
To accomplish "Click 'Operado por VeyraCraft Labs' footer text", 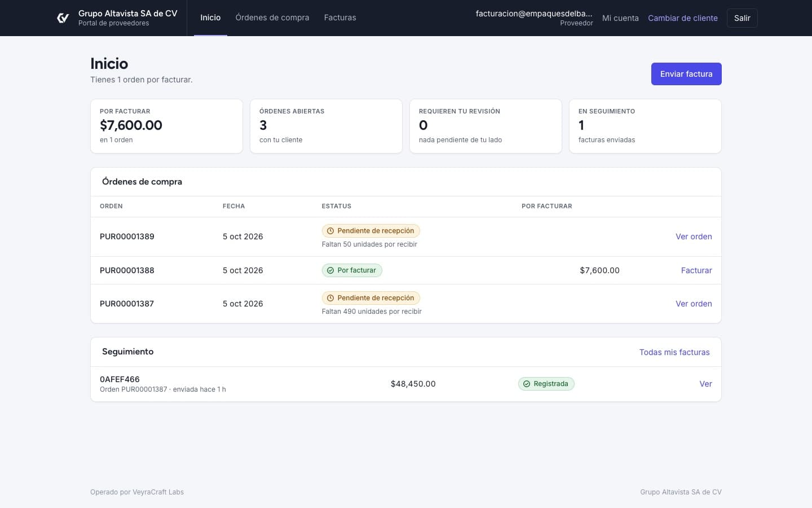I will pyautogui.click(x=137, y=492).
